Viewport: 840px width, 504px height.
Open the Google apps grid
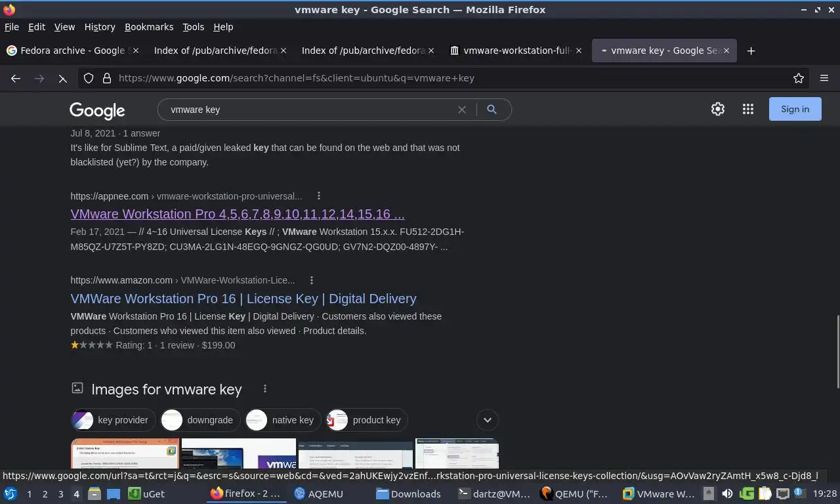748,109
